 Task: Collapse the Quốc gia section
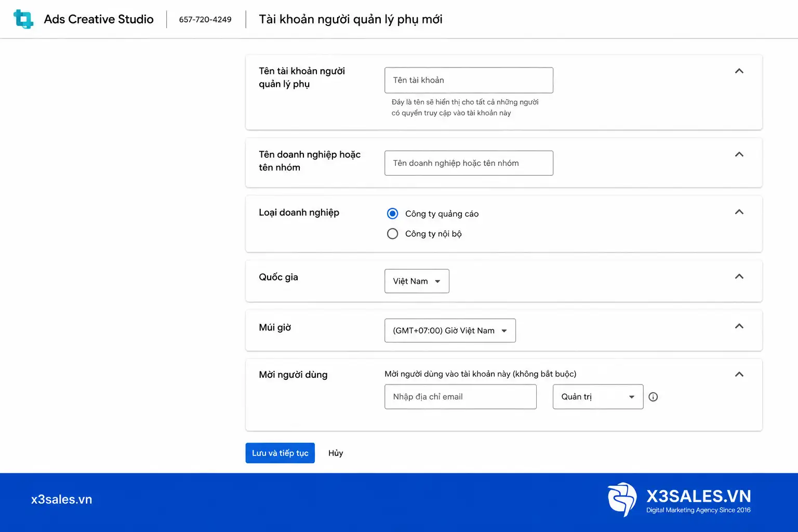(x=739, y=276)
